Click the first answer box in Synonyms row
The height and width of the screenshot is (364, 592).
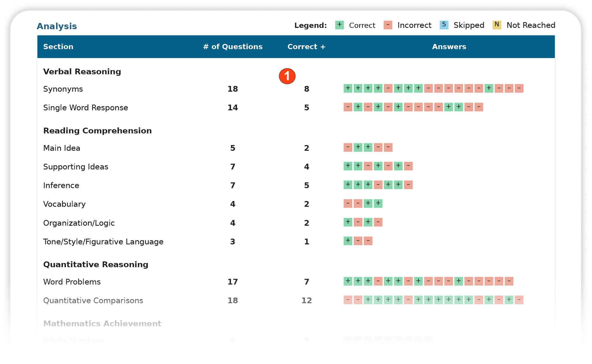(348, 88)
